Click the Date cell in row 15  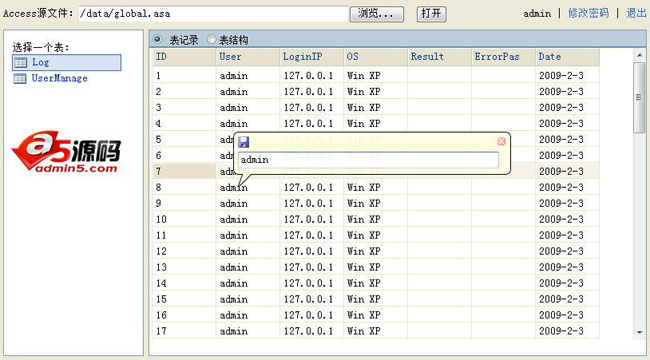click(x=568, y=299)
